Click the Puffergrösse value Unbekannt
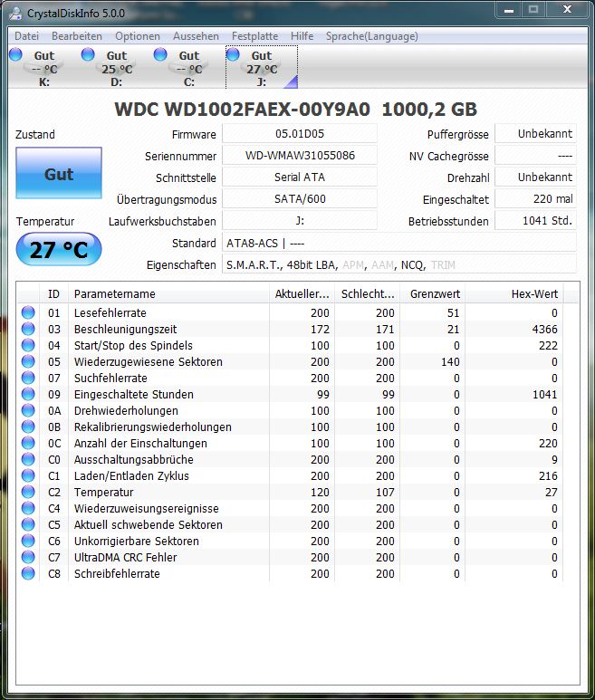Image resolution: width=595 pixels, height=700 pixels. (x=535, y=133)
